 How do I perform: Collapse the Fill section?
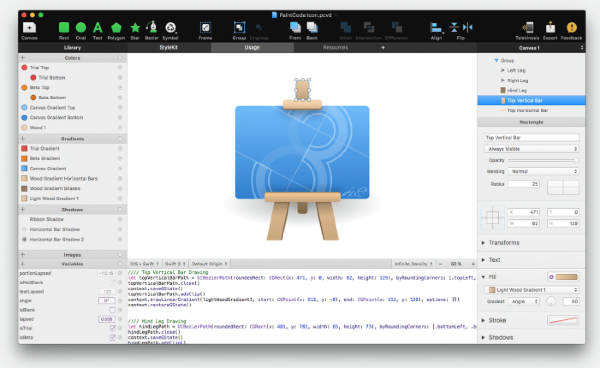483,277
